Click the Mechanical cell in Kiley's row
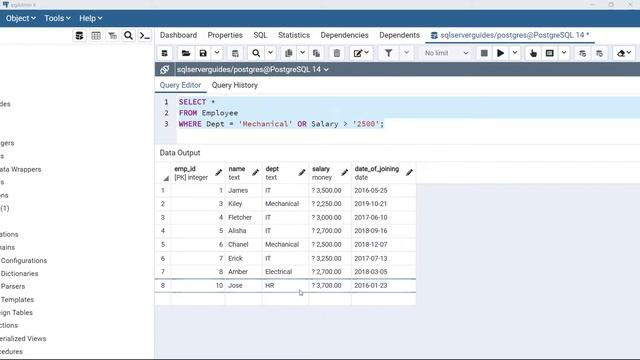This screenshot has width=640, height=360. [x=285, y=204]
